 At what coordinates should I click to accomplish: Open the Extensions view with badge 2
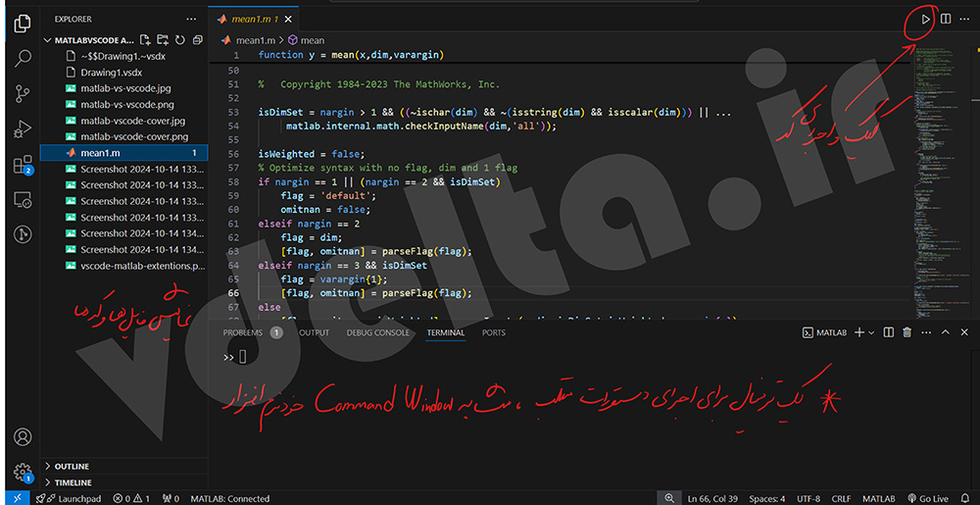point(23,165)
